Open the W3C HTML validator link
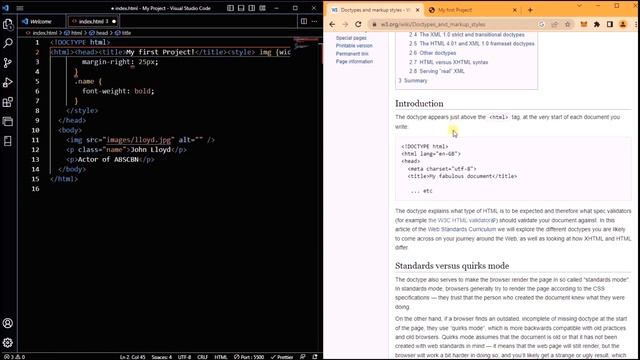 [x=462, y=220]
